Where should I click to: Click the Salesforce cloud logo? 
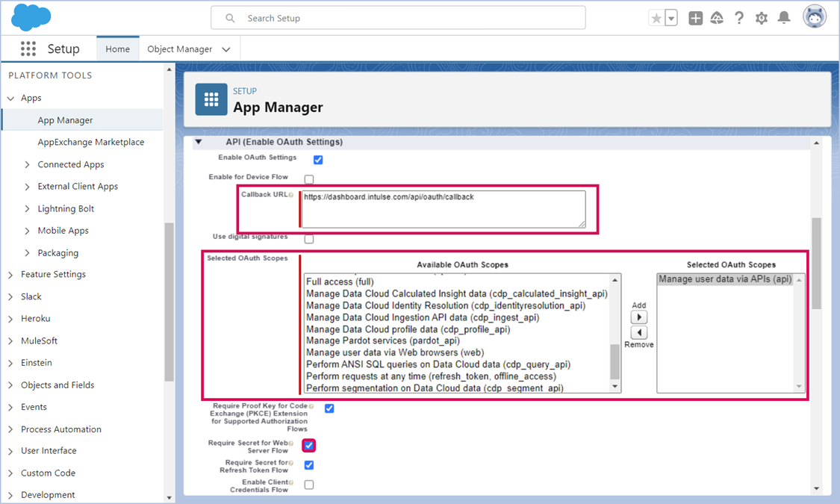(31, 17)
